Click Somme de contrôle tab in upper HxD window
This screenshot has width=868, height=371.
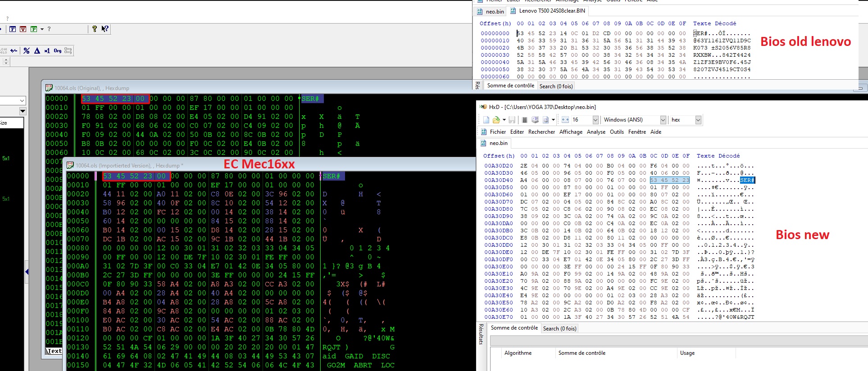[x=510, y=86]
